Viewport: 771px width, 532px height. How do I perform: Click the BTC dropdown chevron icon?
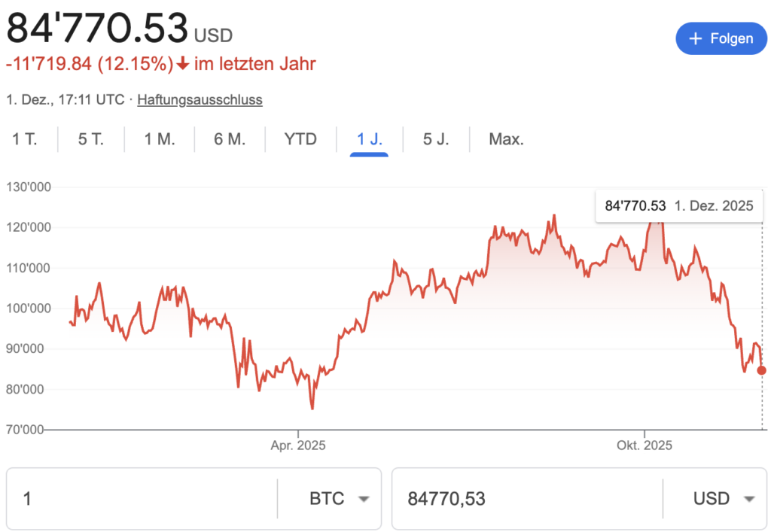pyautogui.click(x=364, y=498)
